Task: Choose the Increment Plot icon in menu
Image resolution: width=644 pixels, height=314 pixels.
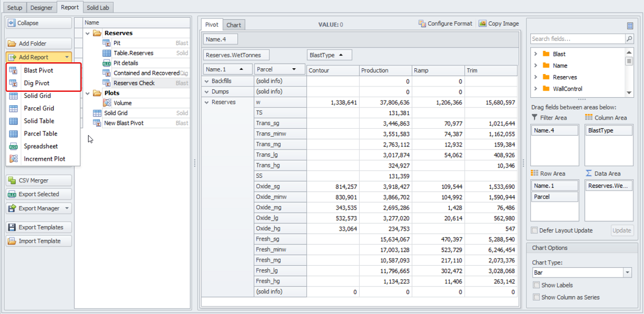Action: [x=14, y=159]
